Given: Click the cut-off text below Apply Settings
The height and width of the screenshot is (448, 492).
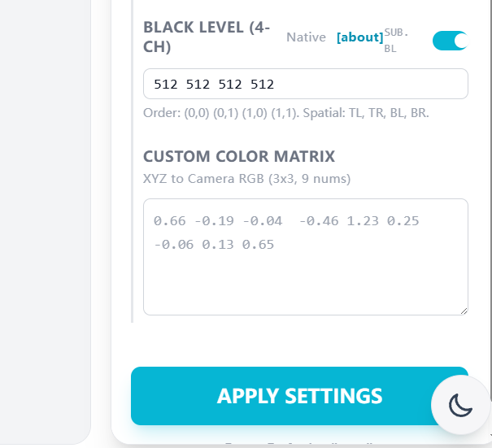Looking at the screenshot, I should pyautogui.click(x=299, y=444).
